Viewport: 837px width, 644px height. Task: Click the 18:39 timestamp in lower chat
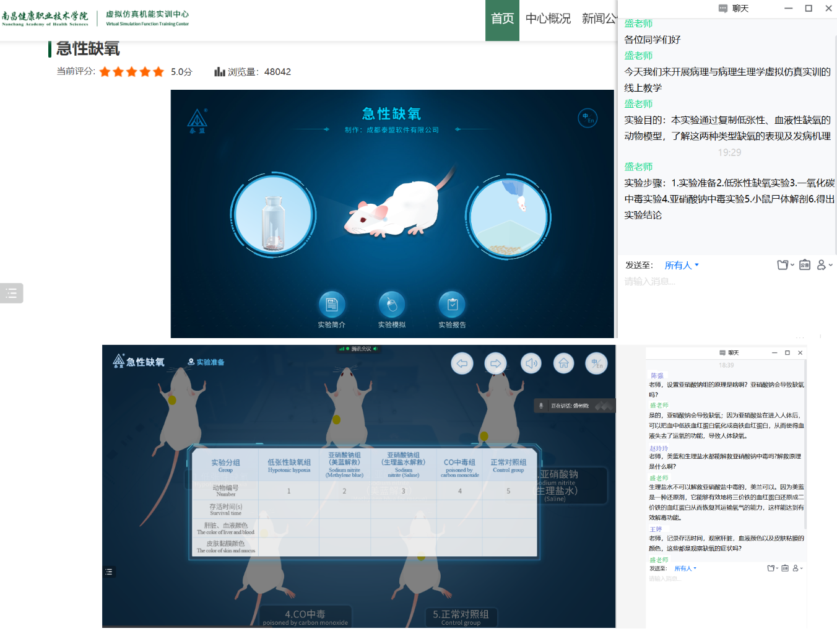[726, 365]
